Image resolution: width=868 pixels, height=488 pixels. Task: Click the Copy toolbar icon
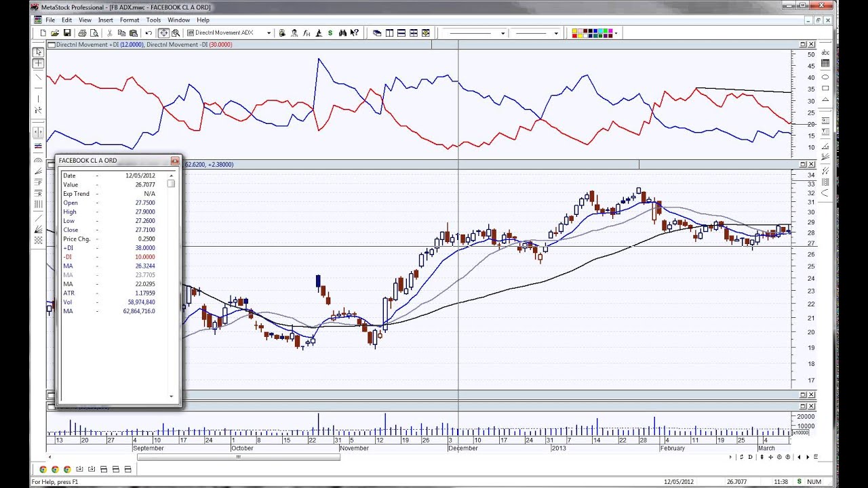coord(121,33)
